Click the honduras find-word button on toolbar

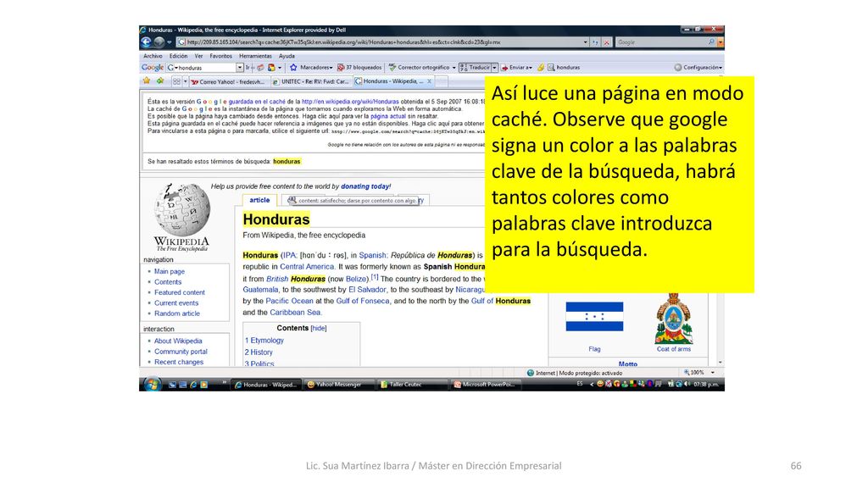pos(564,68)
